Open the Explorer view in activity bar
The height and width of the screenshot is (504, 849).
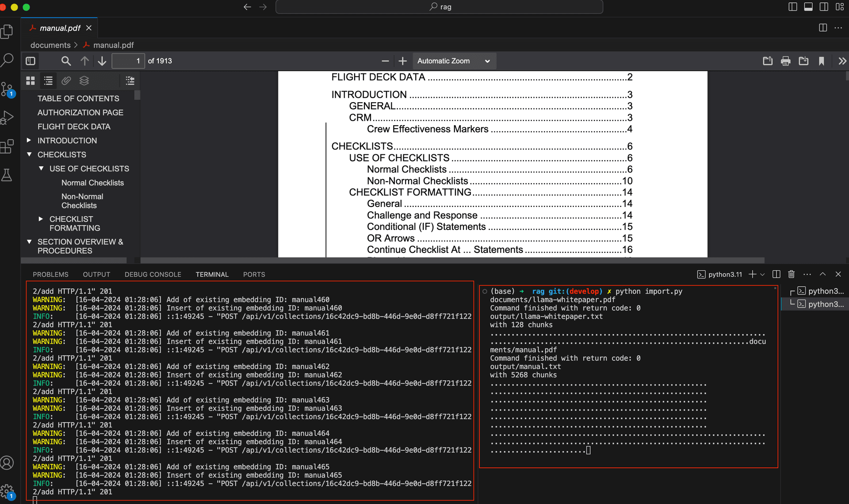pyautogui.click(x=7, y=31)
